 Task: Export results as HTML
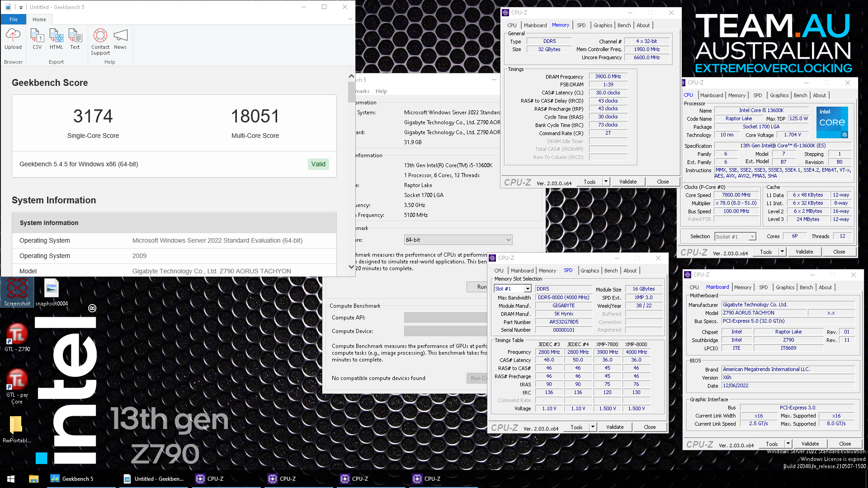tap(56, 39)
